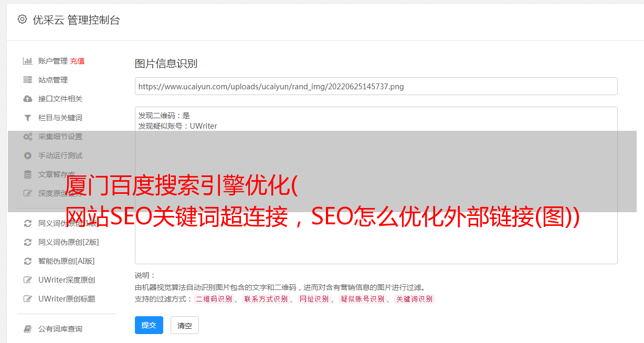Open the red 充值 recharge link
644x343 pixels.
click(77, 61)
